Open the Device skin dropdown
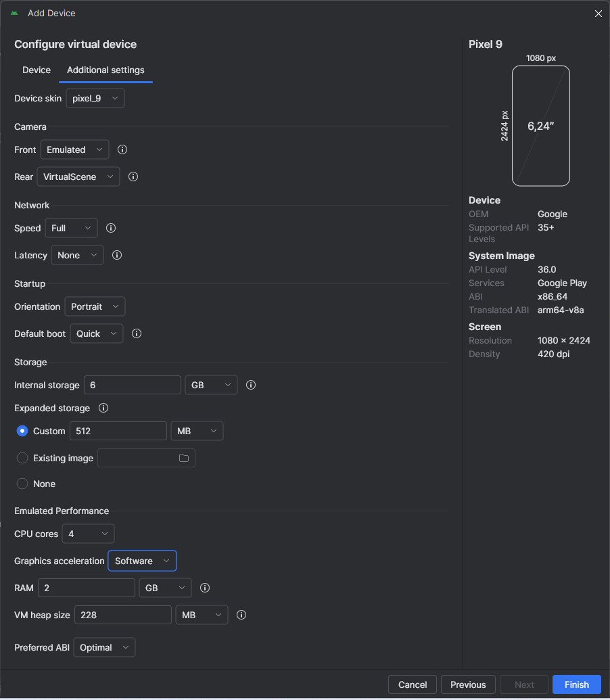This screenshot has height=700, width=610. click(95, 98)
